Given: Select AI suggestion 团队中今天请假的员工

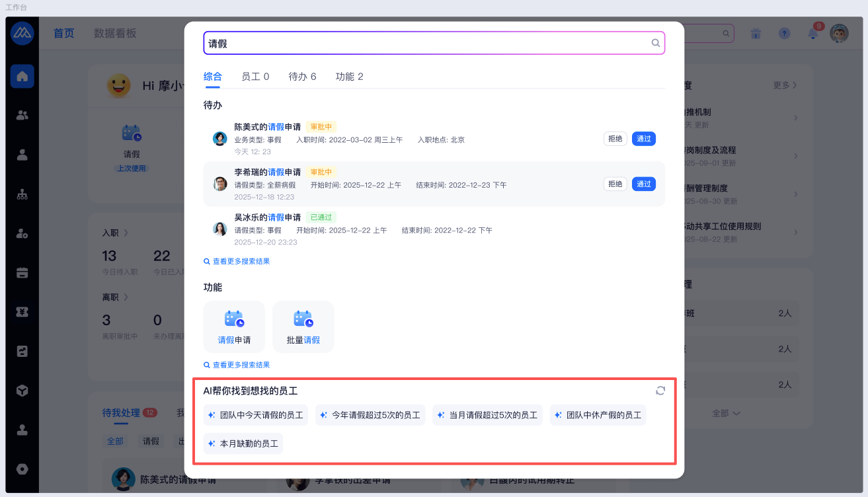Looking at the screenshot, I should (256, 415).
